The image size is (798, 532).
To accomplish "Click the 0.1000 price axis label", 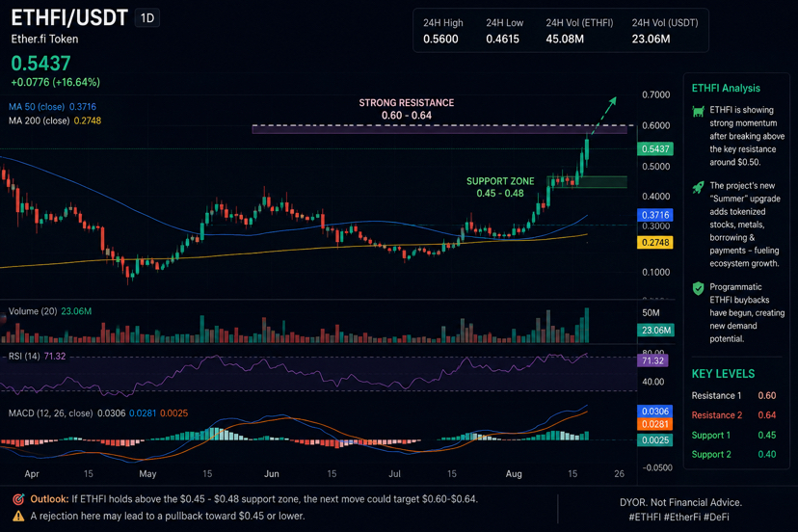I will (x=656, y=272).
